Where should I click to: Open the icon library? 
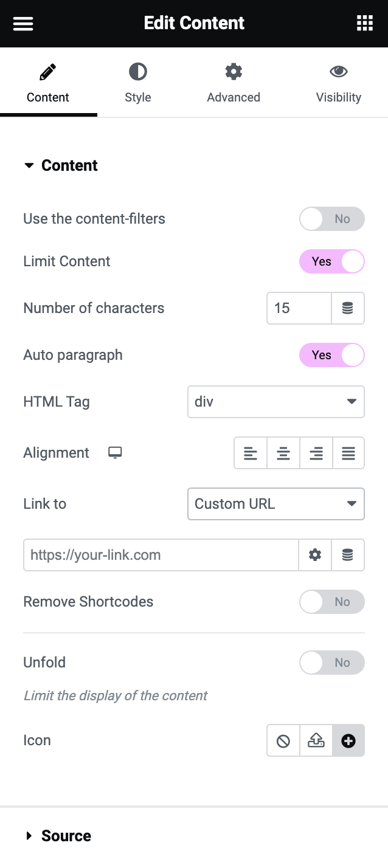coord(348,740)
